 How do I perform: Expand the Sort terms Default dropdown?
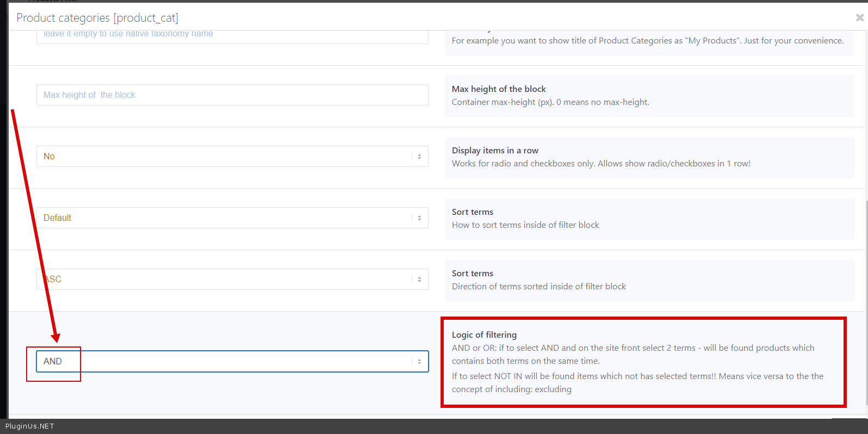coord(232,218)
